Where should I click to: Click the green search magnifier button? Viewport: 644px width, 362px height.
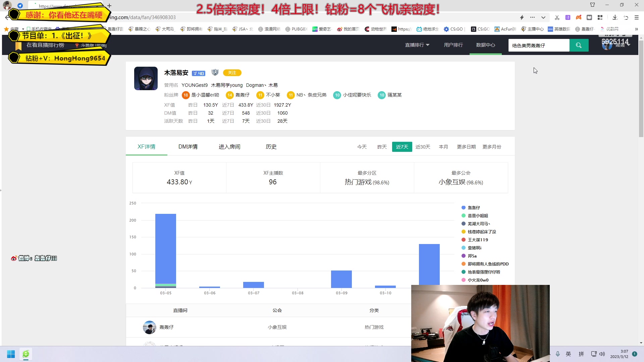tap(579, 45)
